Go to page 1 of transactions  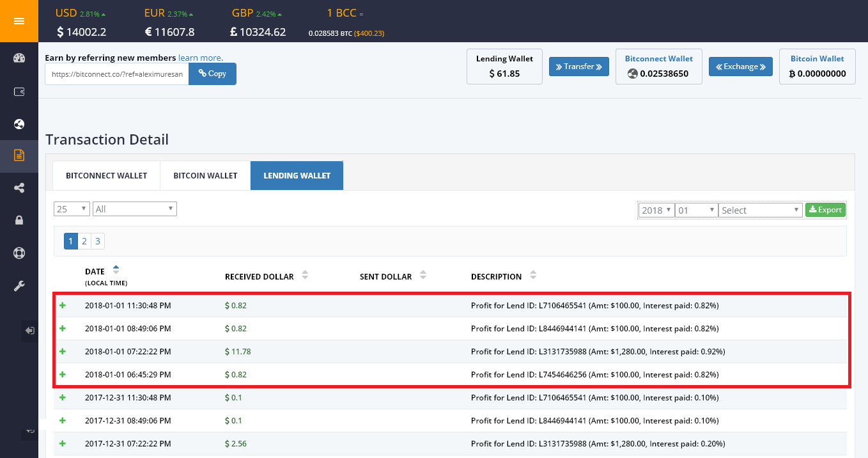tap(70, 241)
